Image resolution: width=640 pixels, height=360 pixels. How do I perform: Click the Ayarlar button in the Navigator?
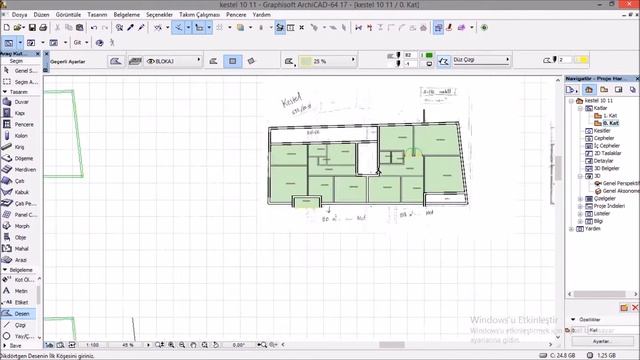[x=602, y=341]
